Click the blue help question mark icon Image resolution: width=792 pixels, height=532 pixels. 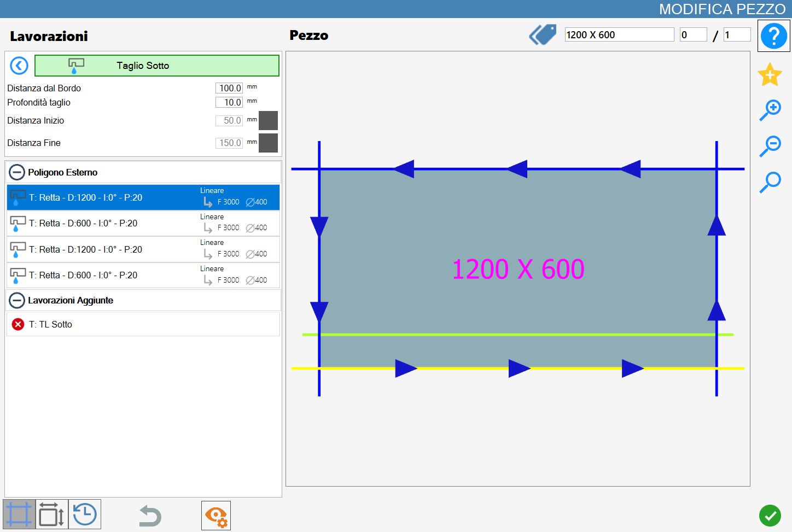click(x=773, y=36)
